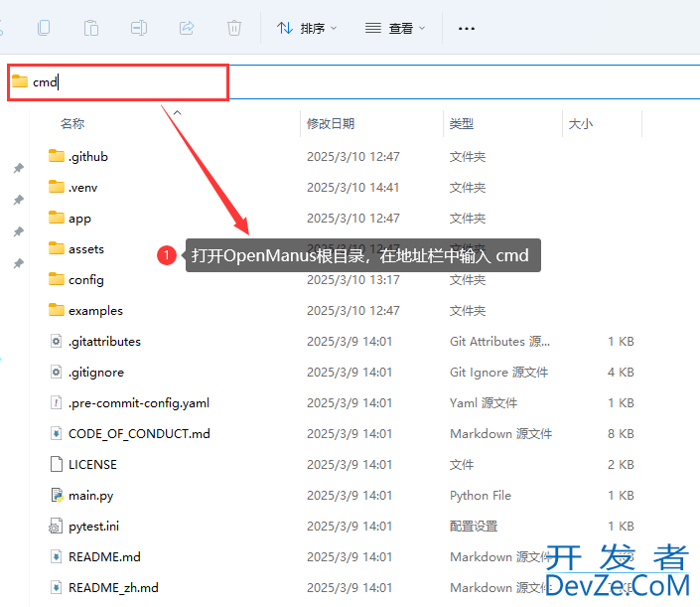Image resolution: width=700 pixels, height=607 pixels.
Task: Click the .pre-commit-config.yaml file name
Action: [139, 403]
